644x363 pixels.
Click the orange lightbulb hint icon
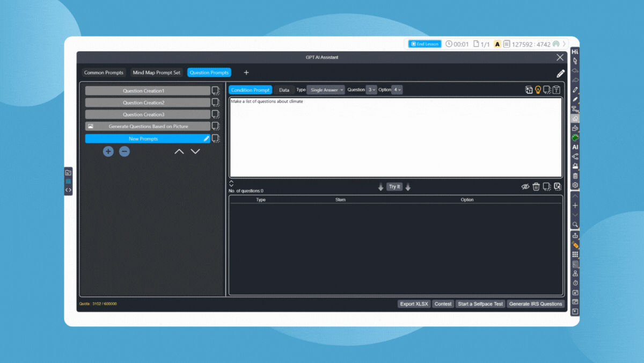(538, 90)
